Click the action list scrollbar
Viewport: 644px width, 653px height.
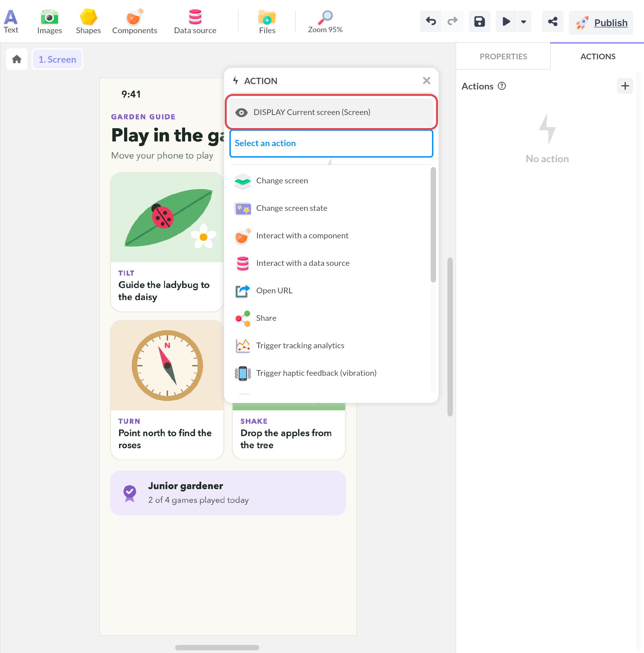(x=433, y=225)
